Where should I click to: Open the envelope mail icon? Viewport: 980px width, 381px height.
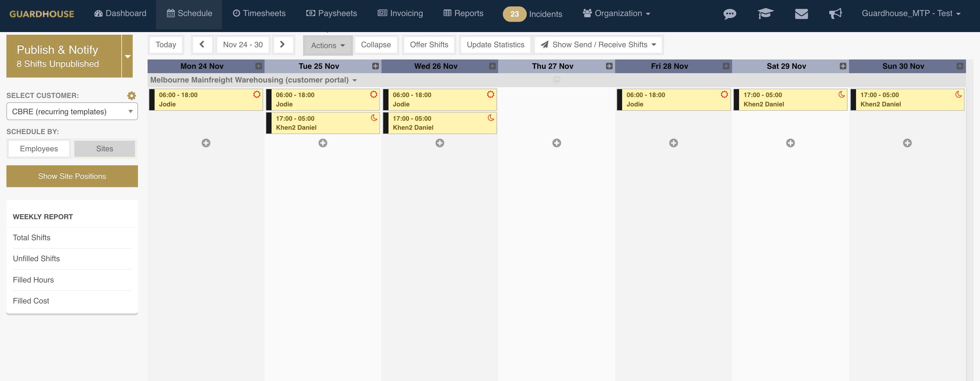pyautogui.click(x=801, y=14)
